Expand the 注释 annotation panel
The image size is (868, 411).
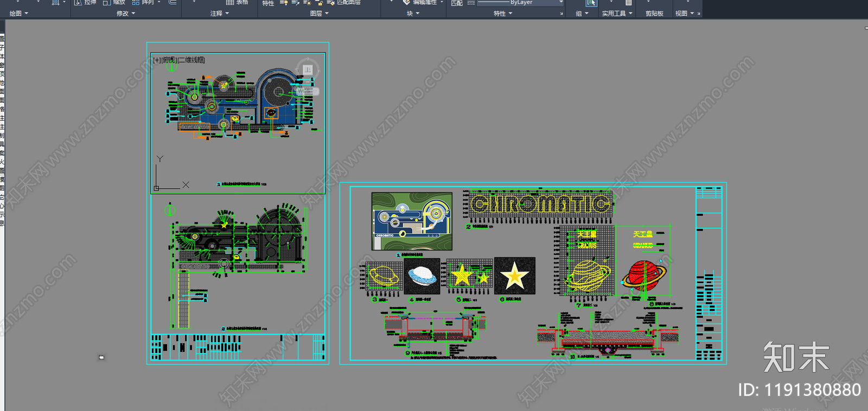pyautogui.click(x=220, y=13)
